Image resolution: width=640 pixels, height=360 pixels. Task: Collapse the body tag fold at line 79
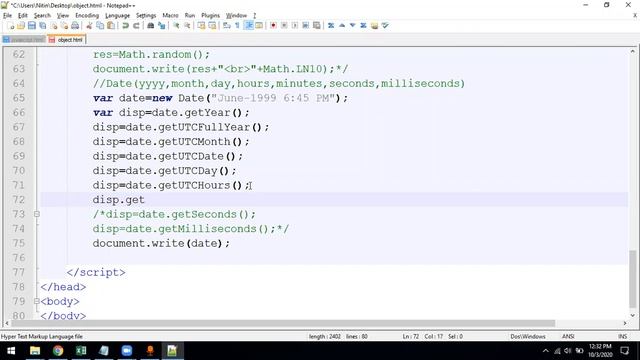click(x=37, y=302)
